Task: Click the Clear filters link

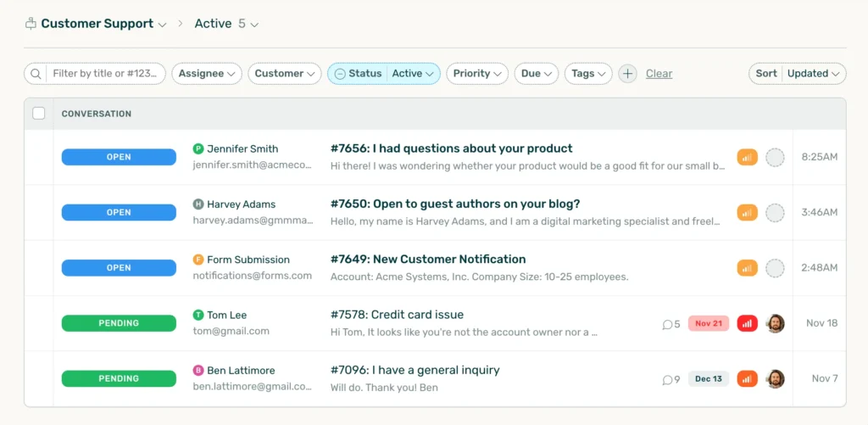Action: pos(659,74)
